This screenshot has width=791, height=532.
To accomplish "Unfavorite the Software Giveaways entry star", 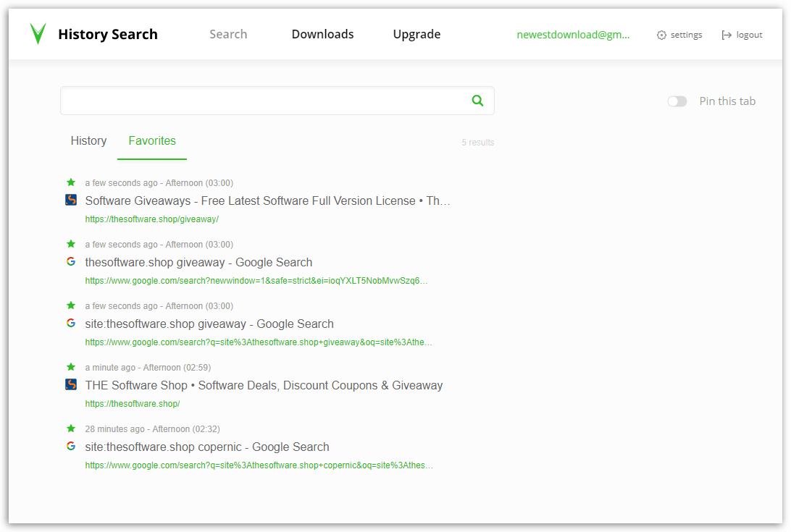I will pyautogui.click(x=71, y=182).
